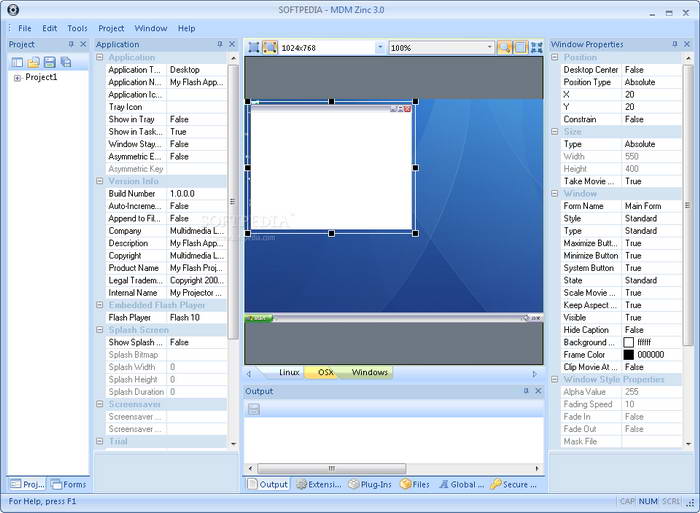This screenshot has height=513, width=700.
Task: Pin the Output panel
Action: tap(526, 391)
